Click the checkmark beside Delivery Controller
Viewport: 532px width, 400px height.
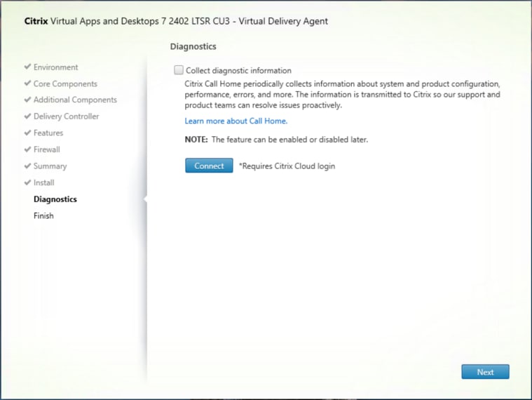coord(28,116)
